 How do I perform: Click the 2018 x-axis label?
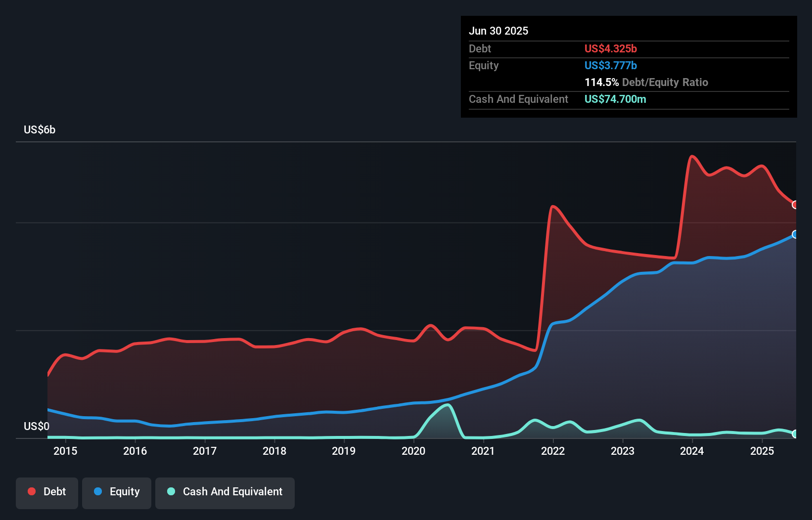click(x=274, y=451)
